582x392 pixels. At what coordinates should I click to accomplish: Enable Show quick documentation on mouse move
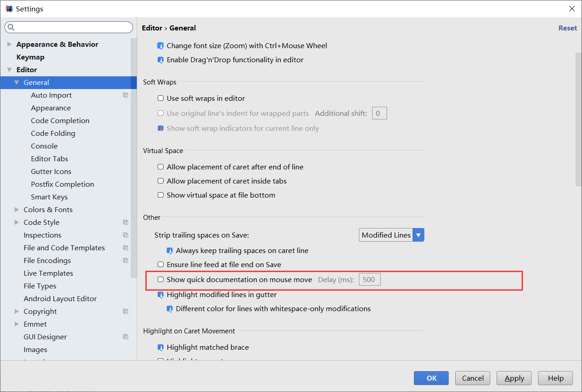click(x=160, y=279)
